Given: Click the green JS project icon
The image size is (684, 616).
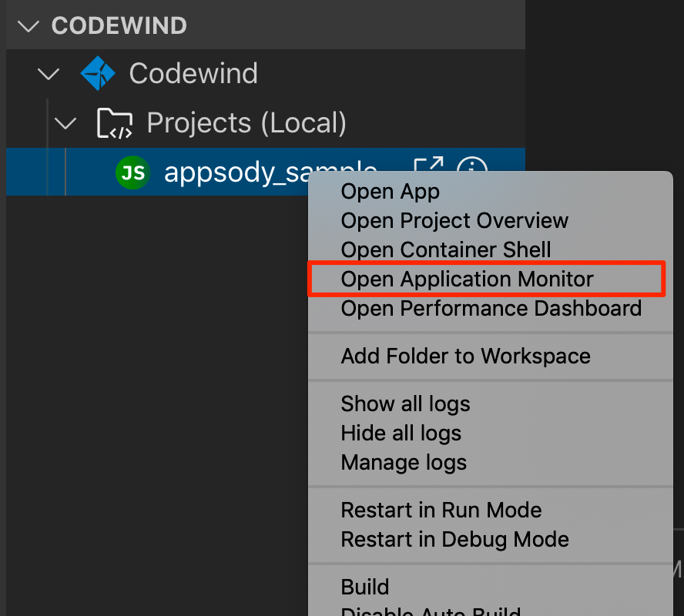Looking at the screenshot, I should point(133,172).
